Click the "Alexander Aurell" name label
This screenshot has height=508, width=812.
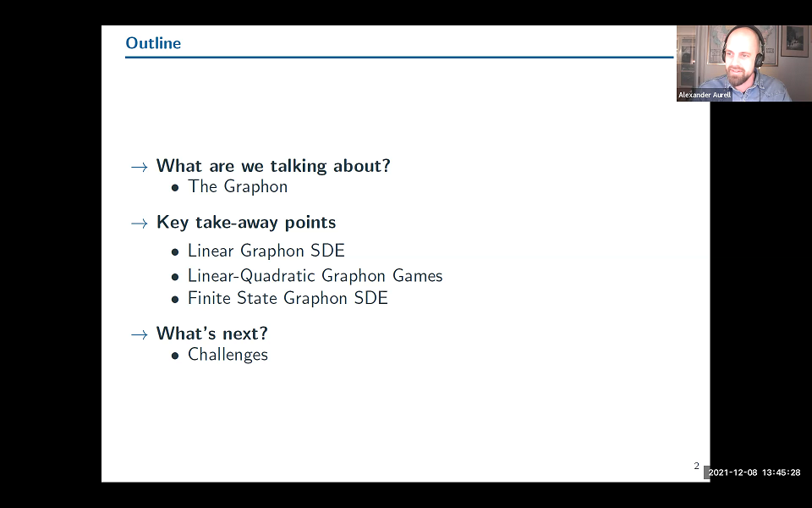click(704, 95)
